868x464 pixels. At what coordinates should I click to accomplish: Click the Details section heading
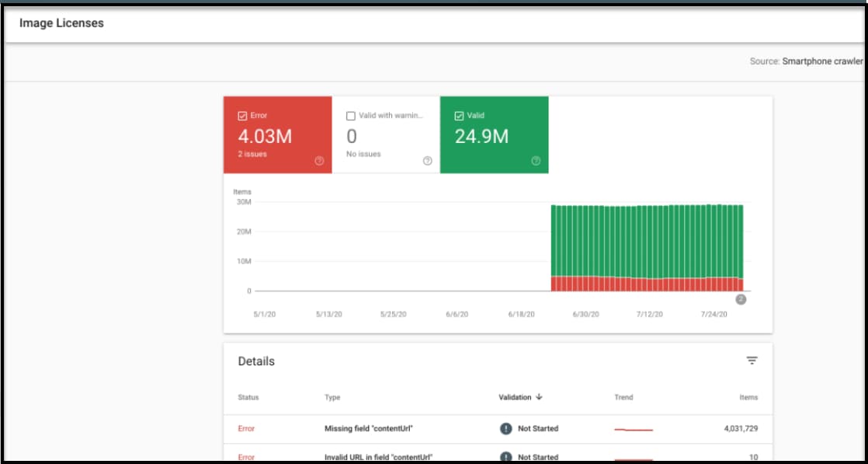[256, 361]
